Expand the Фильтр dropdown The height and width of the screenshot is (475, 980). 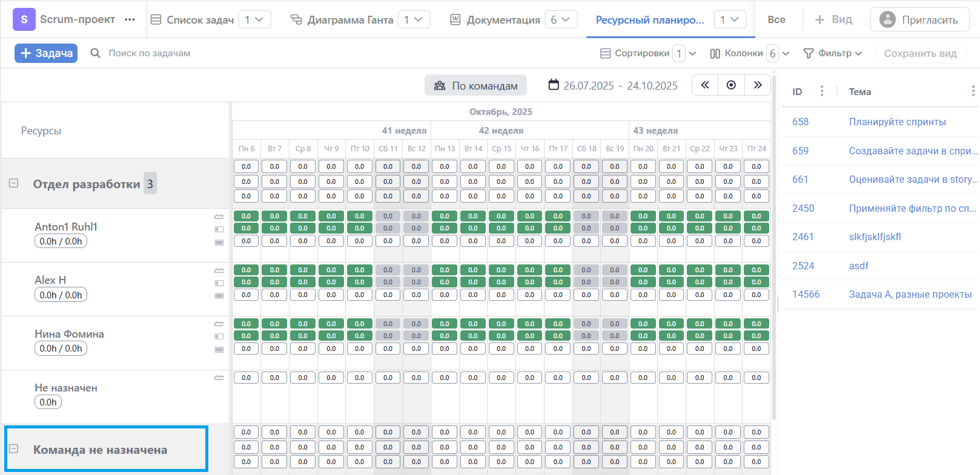833,53
